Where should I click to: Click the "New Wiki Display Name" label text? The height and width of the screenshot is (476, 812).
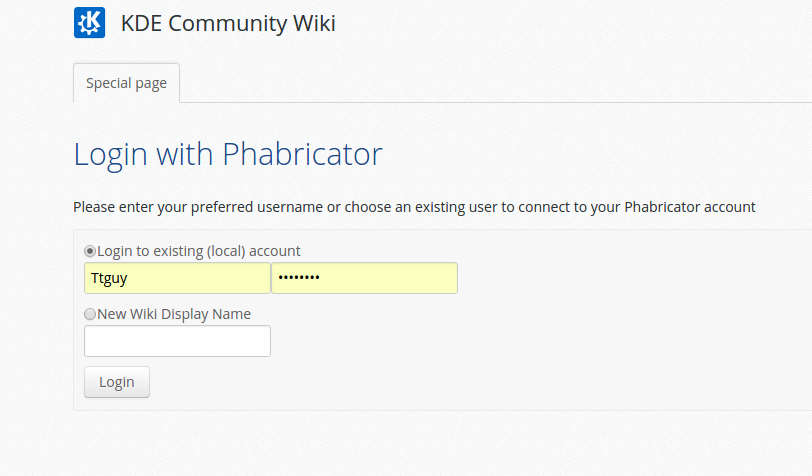174,314
